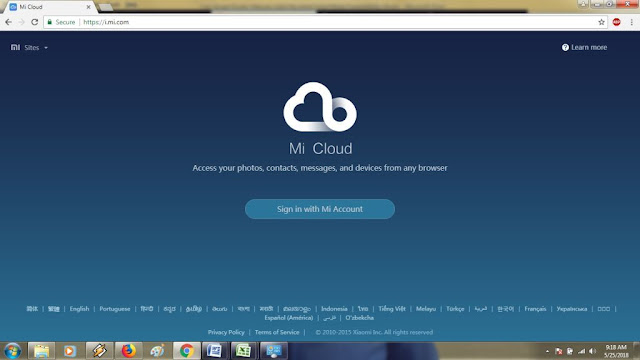Open the remote desktop taskbar icon

(x=273, y=351)
